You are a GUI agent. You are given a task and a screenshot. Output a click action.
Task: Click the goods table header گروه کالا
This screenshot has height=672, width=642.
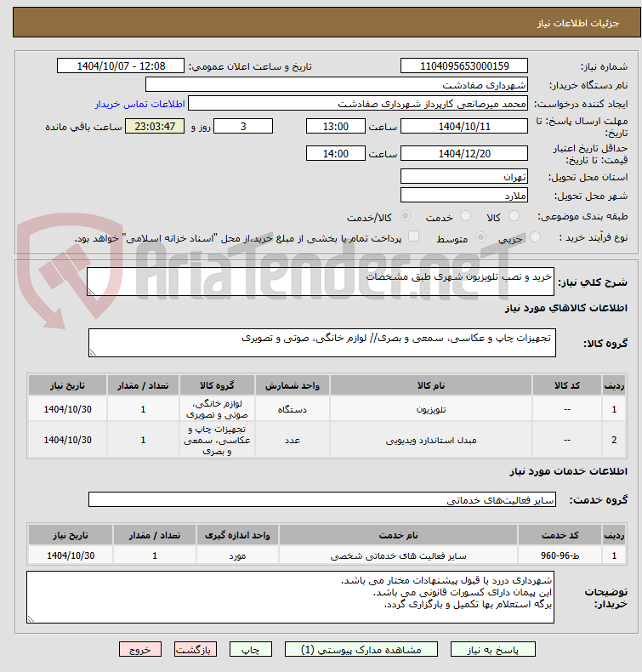click(217, 385)
